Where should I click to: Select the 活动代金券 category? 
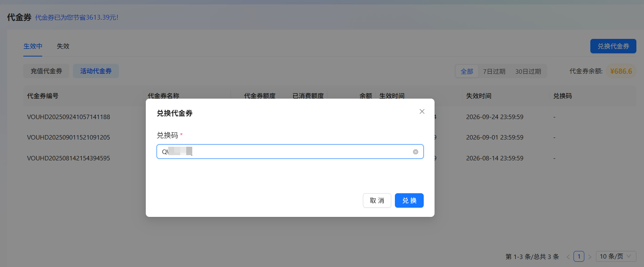96,71
